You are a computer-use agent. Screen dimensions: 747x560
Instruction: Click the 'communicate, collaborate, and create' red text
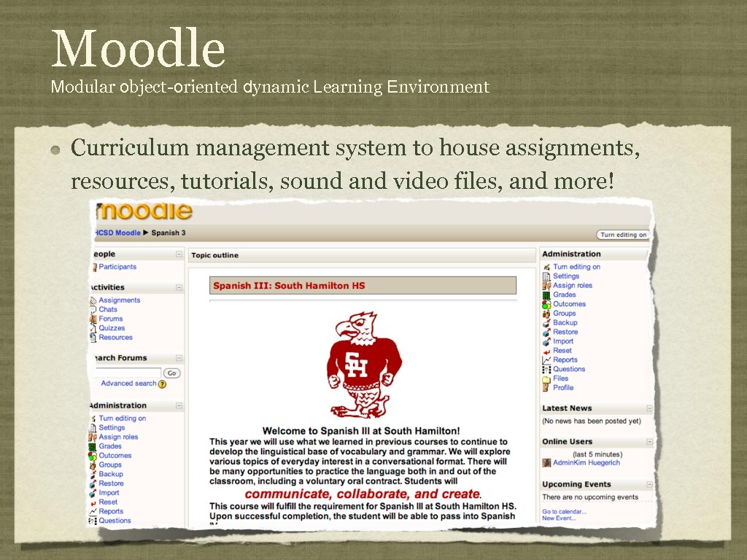coord(363,494)
